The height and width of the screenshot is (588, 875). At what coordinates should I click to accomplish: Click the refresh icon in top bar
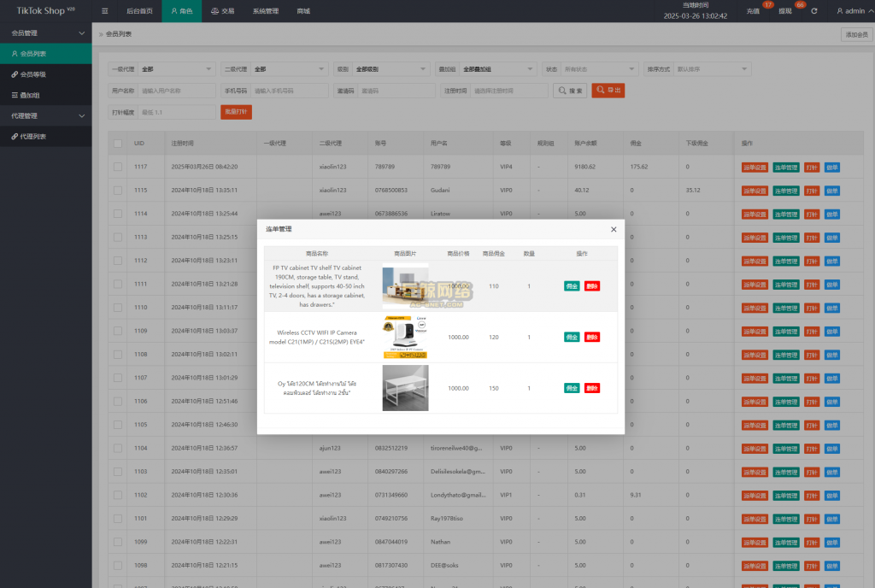[813, 11]
